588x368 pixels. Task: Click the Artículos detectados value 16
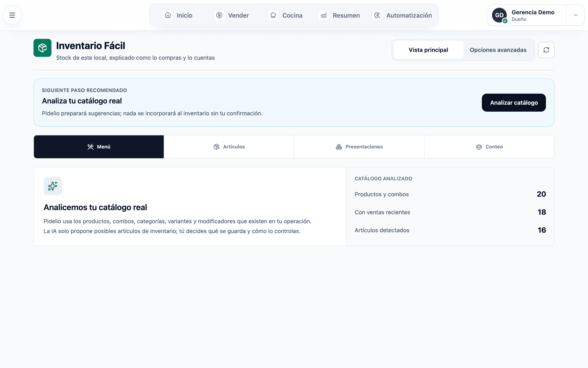click(x=542, y=230)
